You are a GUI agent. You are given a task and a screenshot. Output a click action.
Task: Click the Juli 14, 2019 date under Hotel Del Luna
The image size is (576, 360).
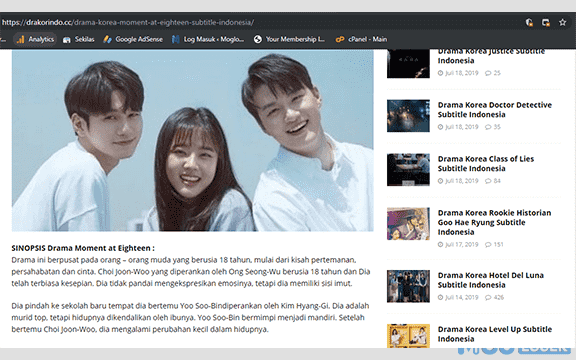(x=458, y=298)
